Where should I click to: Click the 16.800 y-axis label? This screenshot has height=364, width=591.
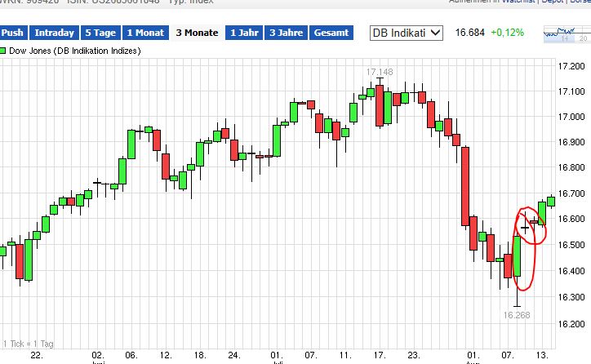(571, 167)
